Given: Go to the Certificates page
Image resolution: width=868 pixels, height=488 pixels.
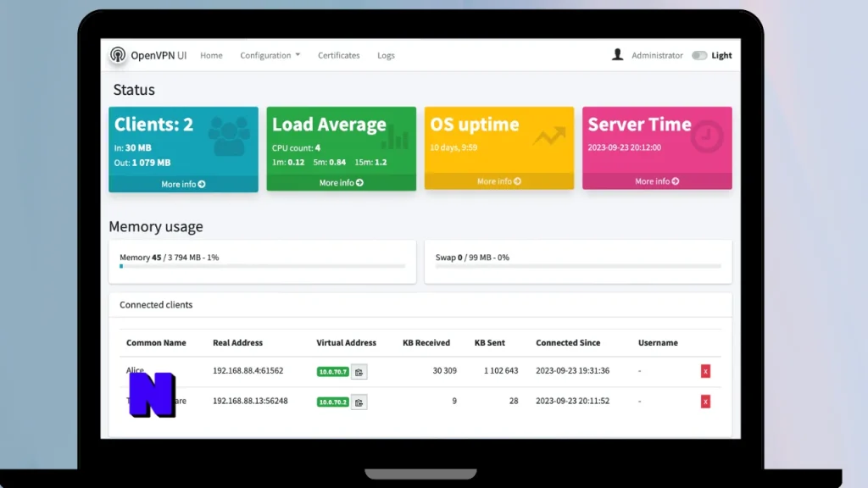Looking at the screenshot, I should [x=339, y=55].
